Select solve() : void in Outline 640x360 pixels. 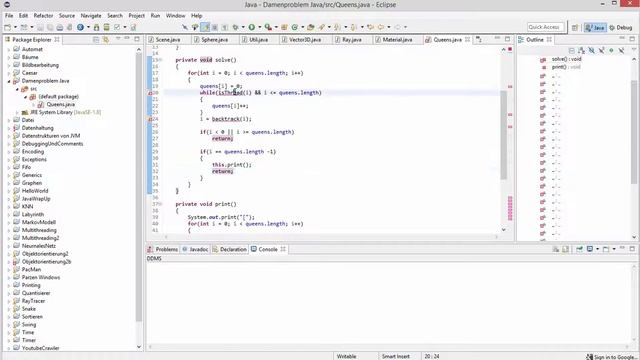tap(566, 59)
